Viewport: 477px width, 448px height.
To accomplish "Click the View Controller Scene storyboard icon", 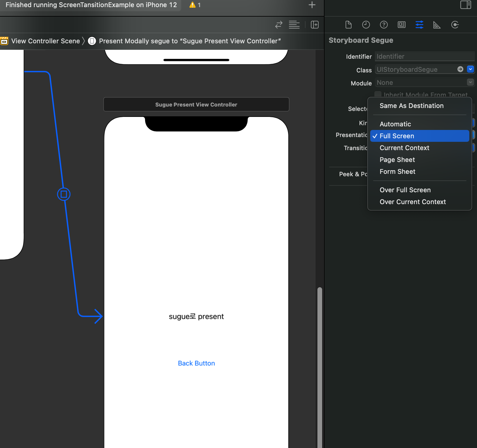I will (x=4, y=41).
